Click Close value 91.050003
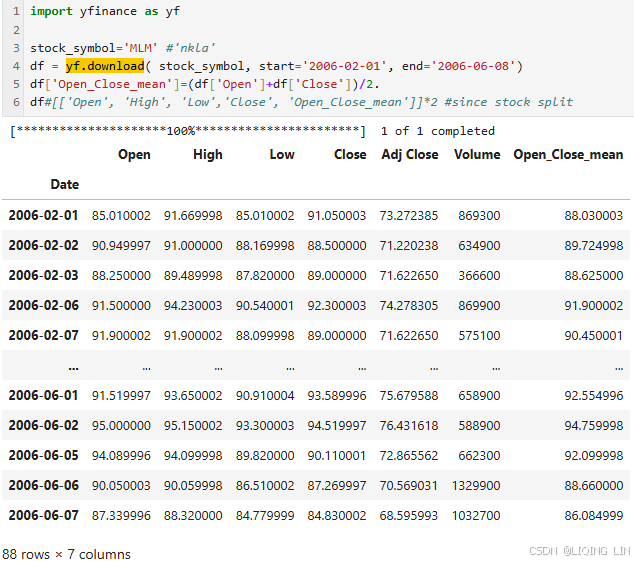Viewport: 634px width, 562px height. click(x=336, y=216)
